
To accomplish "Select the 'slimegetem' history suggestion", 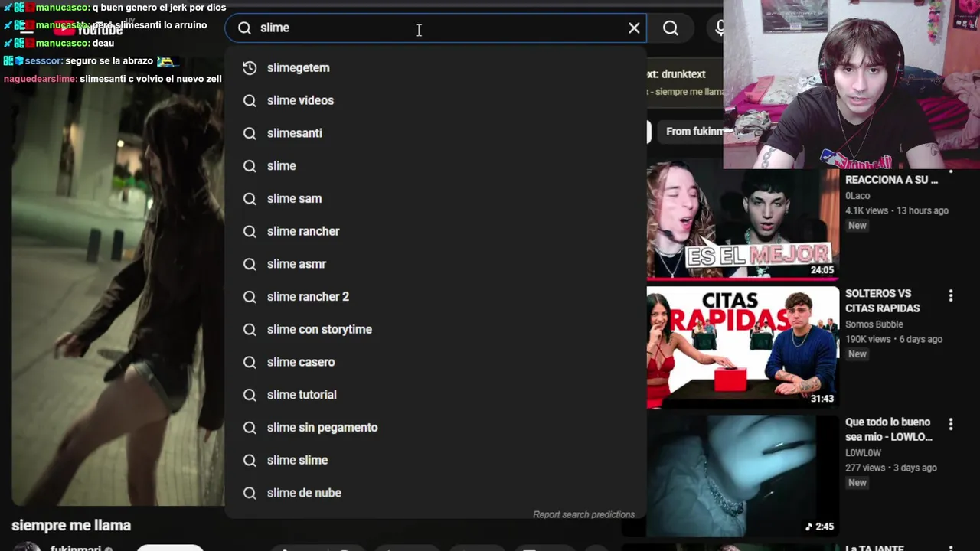I will pos(436,68).
